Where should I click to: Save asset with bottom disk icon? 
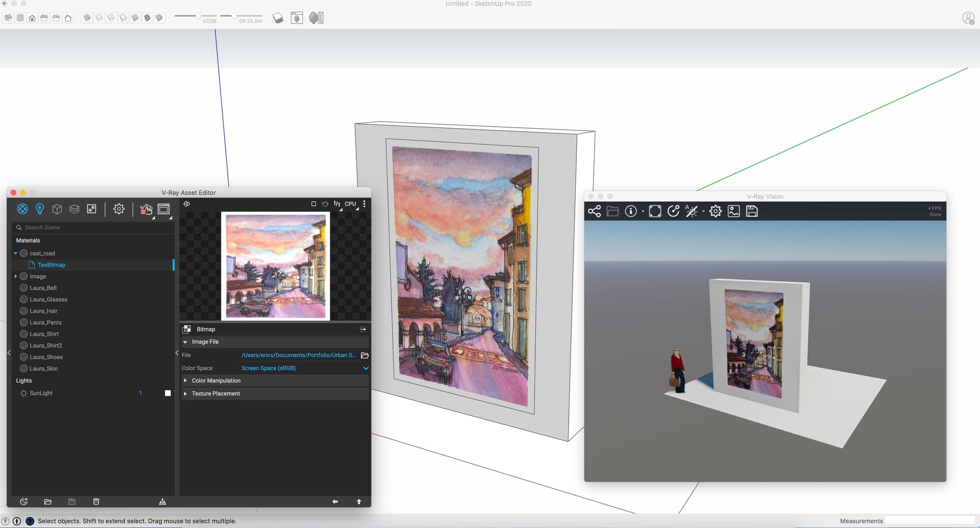[x=72, y=502]
